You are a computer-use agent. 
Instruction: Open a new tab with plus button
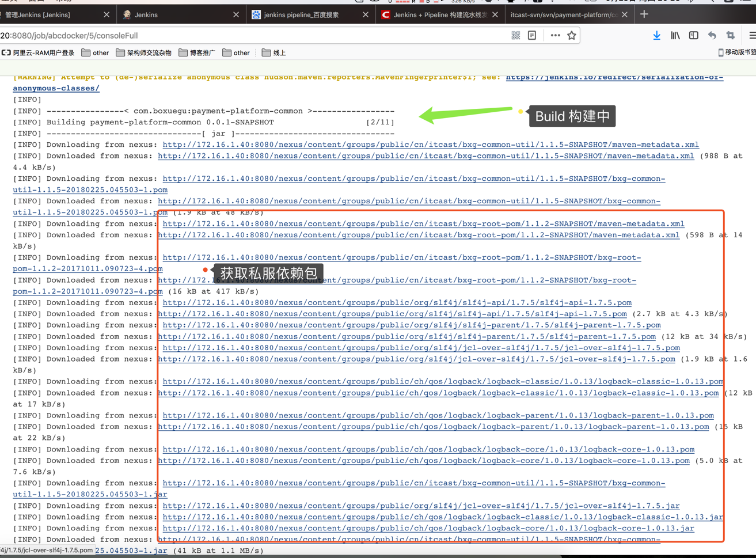pos(644,14)
